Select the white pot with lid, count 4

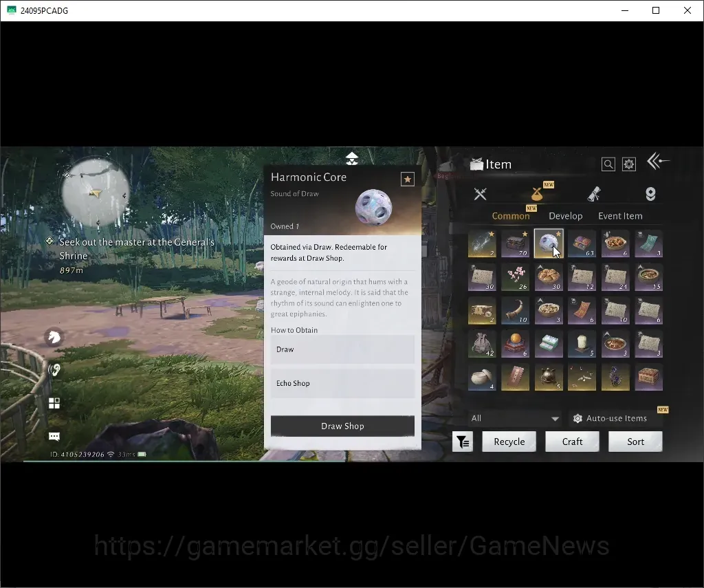tap(482, 377)
